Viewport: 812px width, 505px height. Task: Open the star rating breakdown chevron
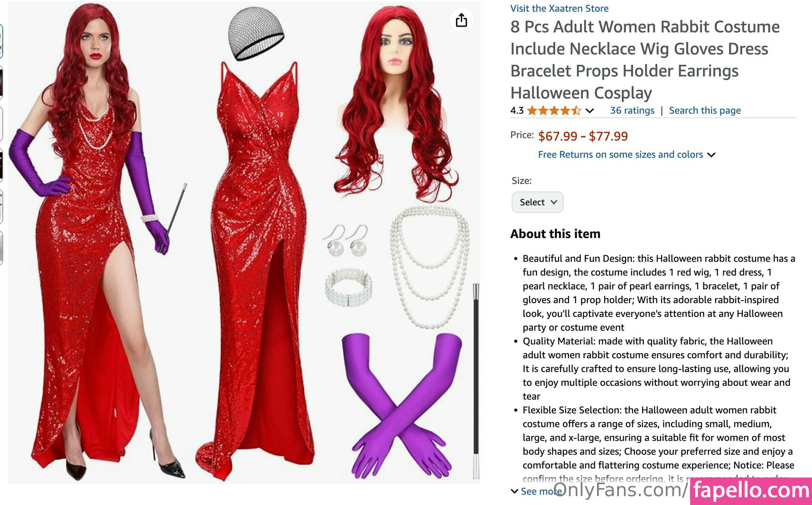[590, 111]
